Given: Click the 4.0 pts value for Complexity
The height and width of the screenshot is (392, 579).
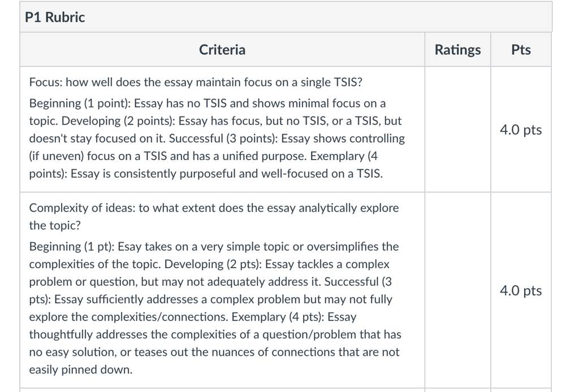Looking at the screenshot, I should click(x=521, y=291).
